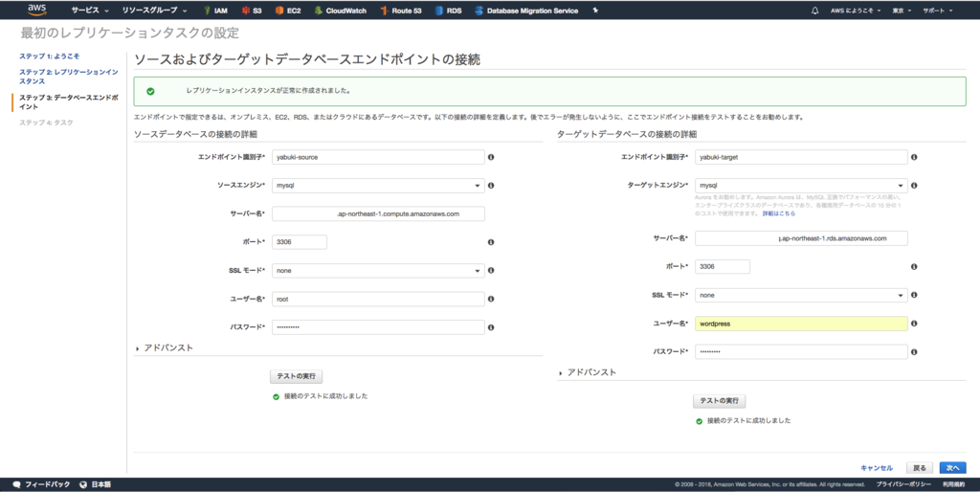Click 次へ button
Image resolution: width=980 pixels, height=492 pixels.
tap(952, 468)
